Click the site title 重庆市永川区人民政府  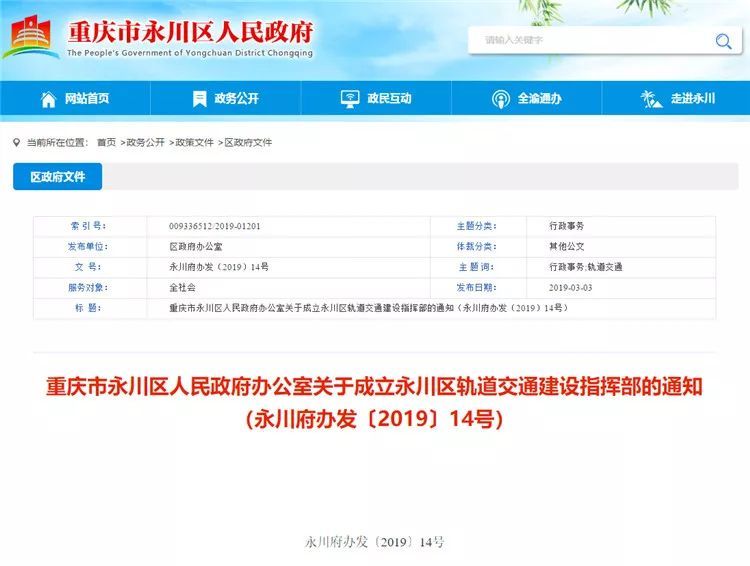(x=190, y=33)
